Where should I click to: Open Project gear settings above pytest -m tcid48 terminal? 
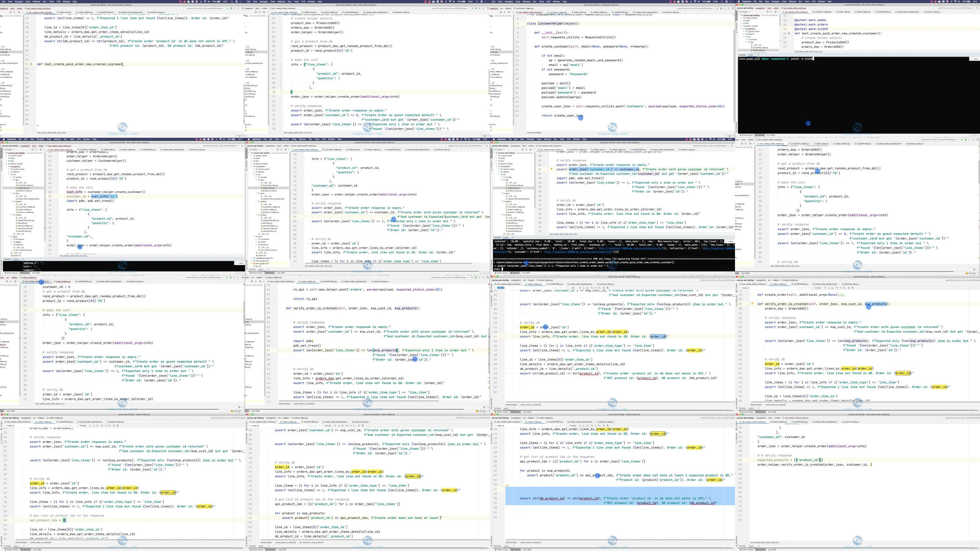775,12
